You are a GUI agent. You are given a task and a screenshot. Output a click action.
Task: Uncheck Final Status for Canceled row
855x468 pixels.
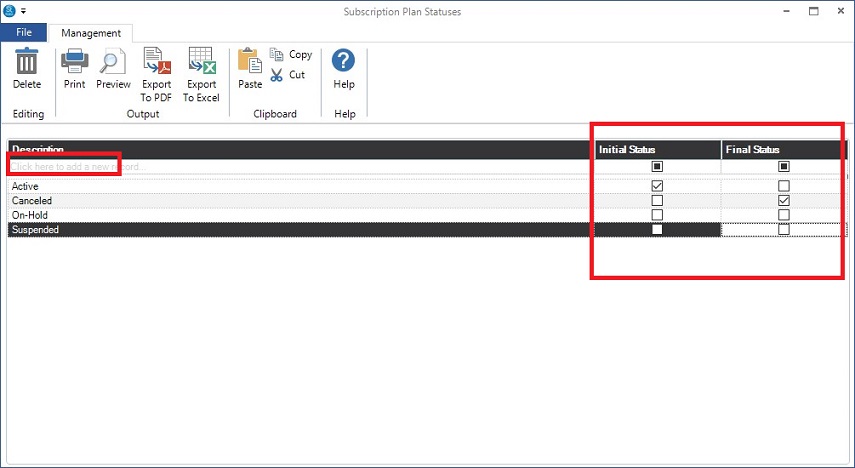pyautogui.click(x=784, y=201)
